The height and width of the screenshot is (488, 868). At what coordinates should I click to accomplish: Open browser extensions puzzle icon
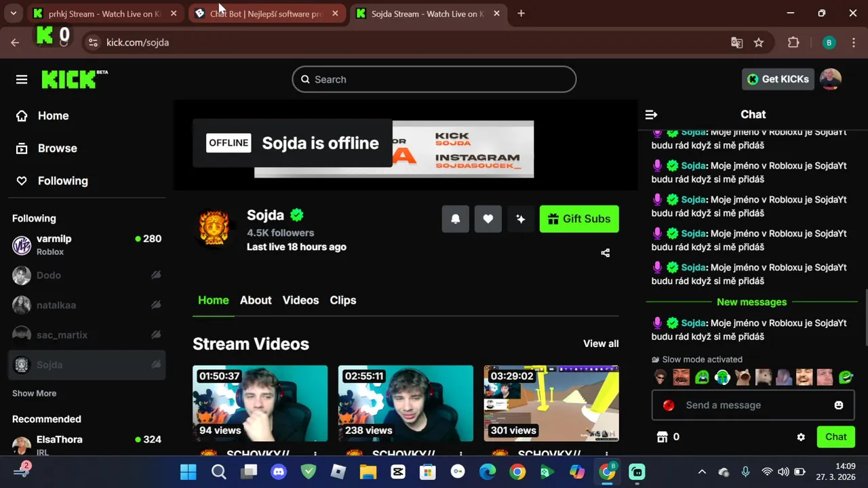(793, 43)
